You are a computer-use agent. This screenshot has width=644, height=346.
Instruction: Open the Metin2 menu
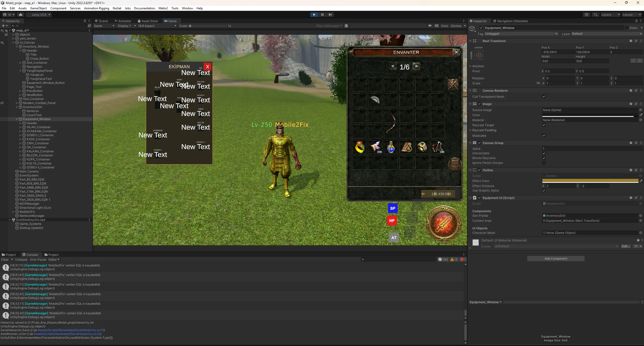pos(163,8)
